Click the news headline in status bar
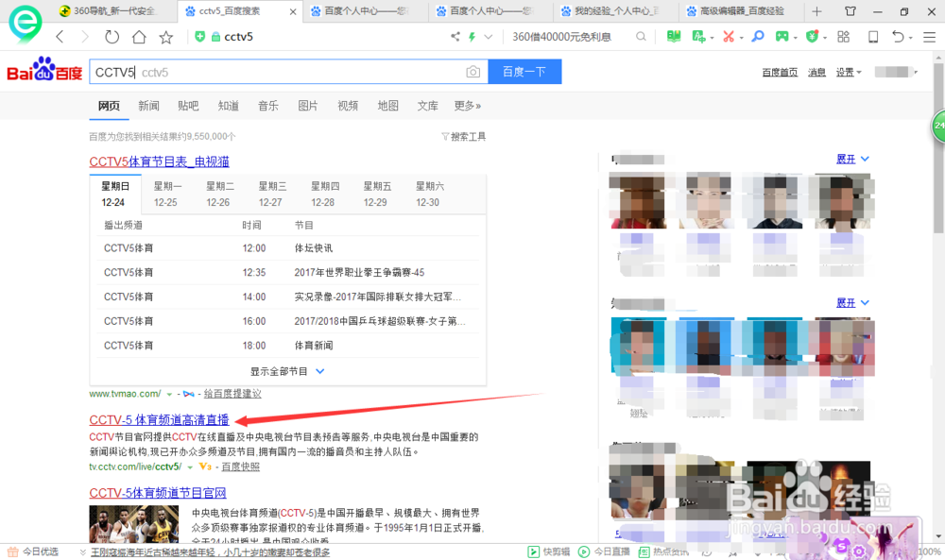This screenshot has height=560, width=945. [x=210, y=552]
